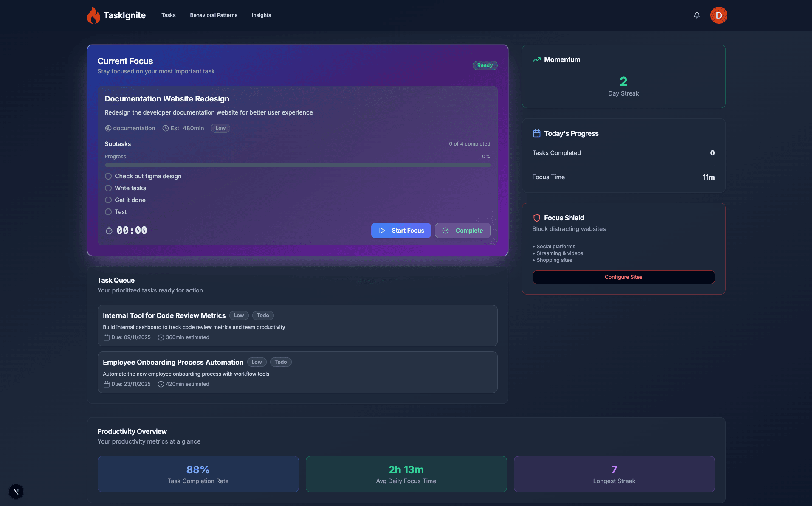Open the user profile avatar D
Image resolution: width=812 pixels, height=506 pixels.
pos(719,15)
